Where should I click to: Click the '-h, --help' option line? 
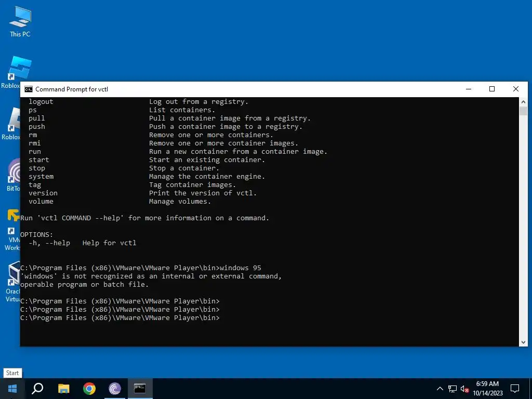[x=83, y=243]
